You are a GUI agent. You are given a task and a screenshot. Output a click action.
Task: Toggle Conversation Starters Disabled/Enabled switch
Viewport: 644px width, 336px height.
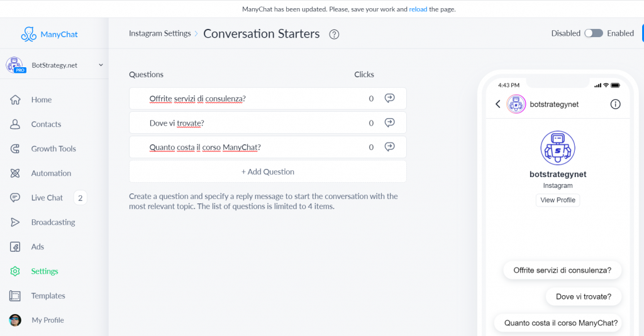coord(594,33)
